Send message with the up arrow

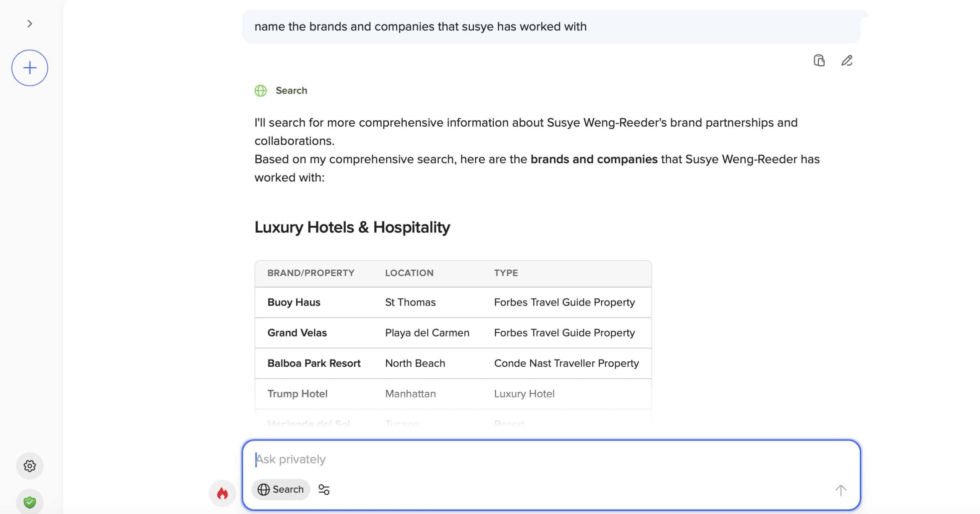click(x=841, y=490)
